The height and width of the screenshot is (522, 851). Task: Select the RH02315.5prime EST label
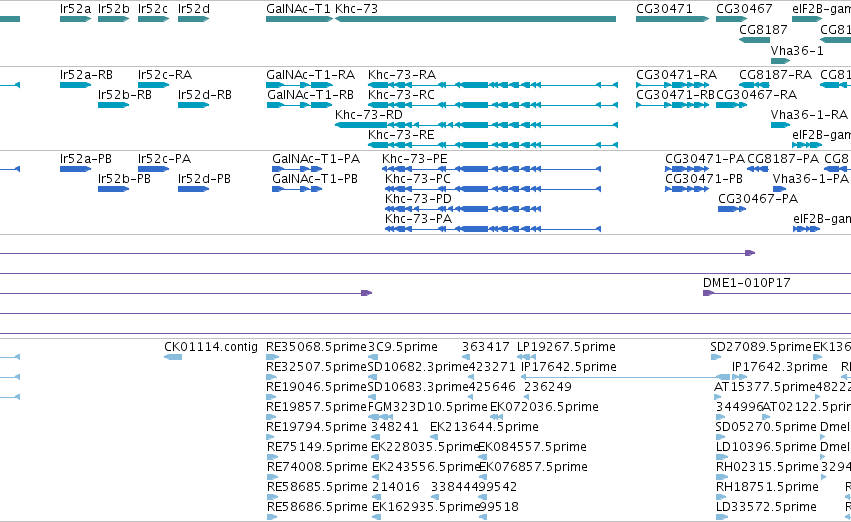tap(767, 467)
